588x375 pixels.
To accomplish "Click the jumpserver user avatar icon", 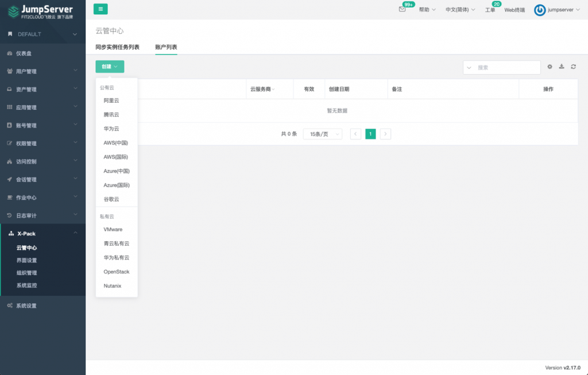I will [540, 10].
